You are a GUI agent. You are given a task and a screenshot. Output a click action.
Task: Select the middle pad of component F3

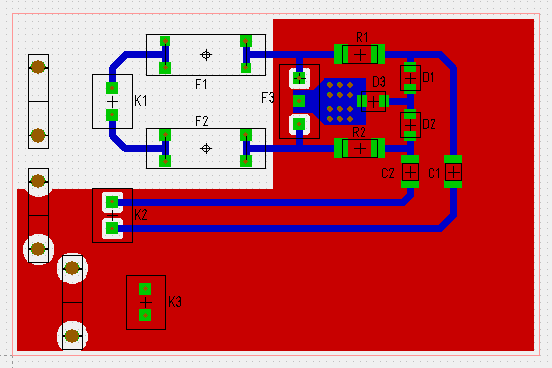click(299, 101)
